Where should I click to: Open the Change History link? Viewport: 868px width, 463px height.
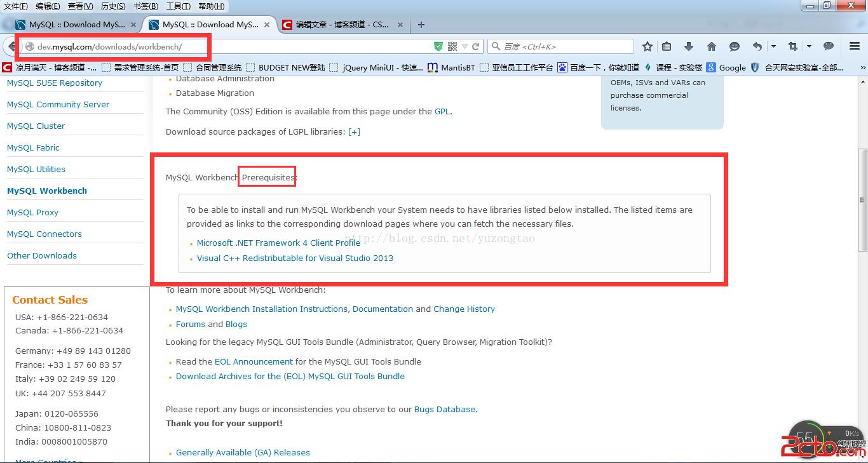click(x=464, y=309)
